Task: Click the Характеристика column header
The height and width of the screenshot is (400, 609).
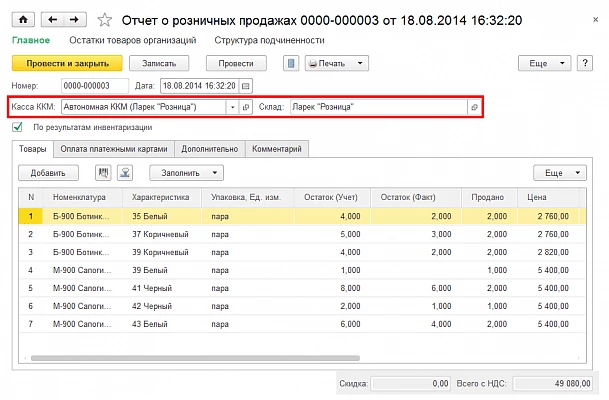Action: tap(162, 197)
